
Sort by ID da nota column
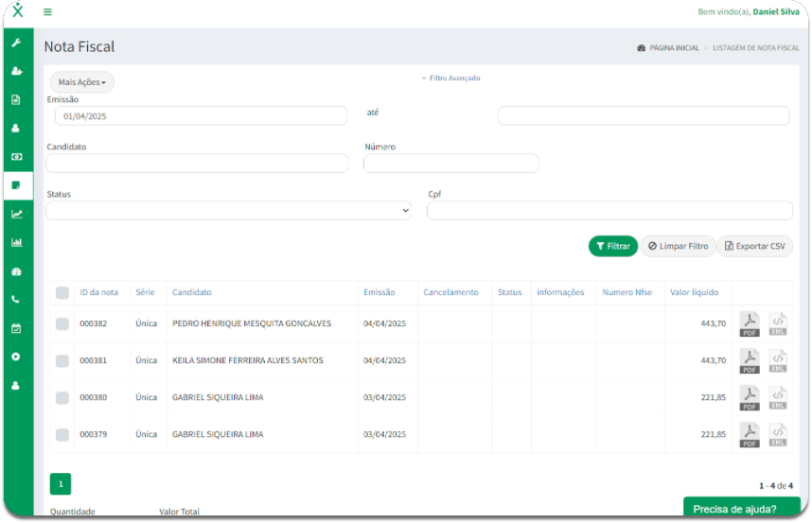[99, 292]
